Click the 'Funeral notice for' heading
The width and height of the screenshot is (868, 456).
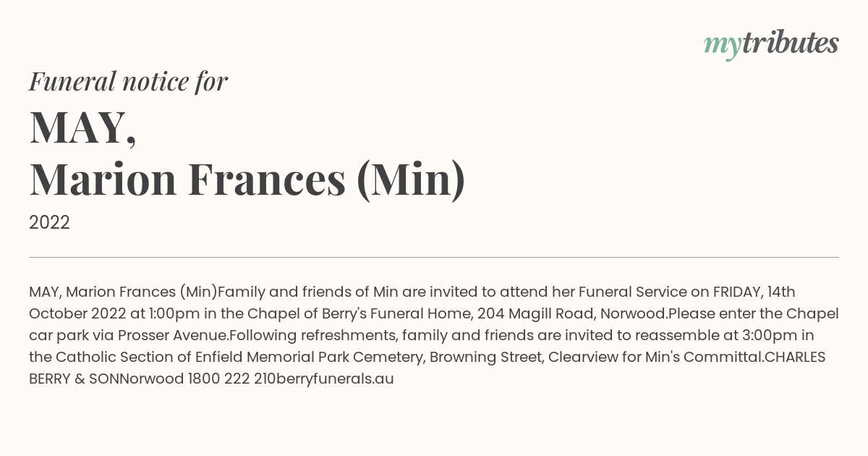coord(128,81)
